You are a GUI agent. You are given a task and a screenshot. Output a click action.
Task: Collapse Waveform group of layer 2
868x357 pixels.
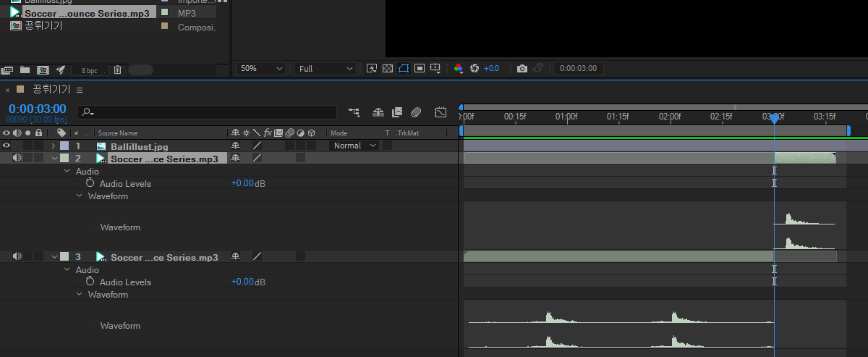(80, 196)
